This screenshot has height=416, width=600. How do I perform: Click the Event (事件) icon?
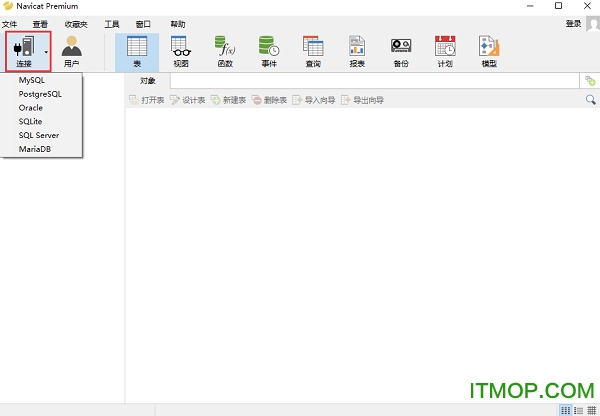[x=269, y=50]
